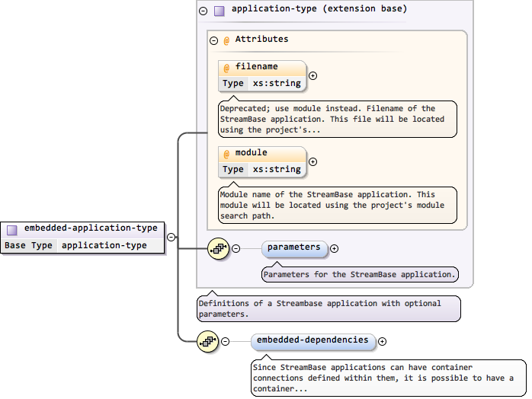Click the filename deprecation description text

338,120
